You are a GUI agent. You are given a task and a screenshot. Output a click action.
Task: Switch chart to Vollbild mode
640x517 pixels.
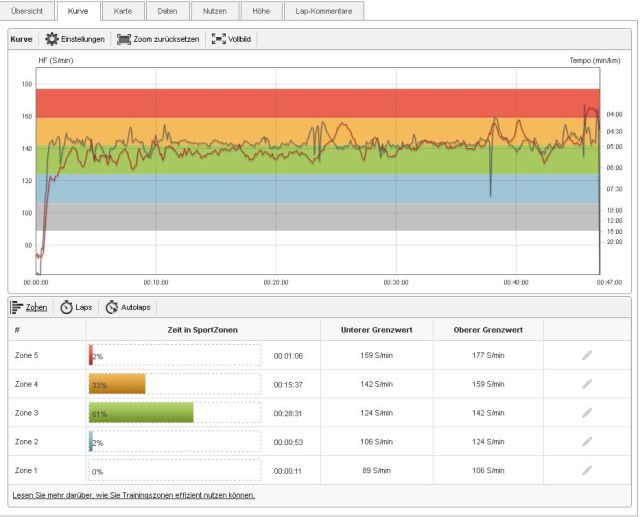(219, 39)
